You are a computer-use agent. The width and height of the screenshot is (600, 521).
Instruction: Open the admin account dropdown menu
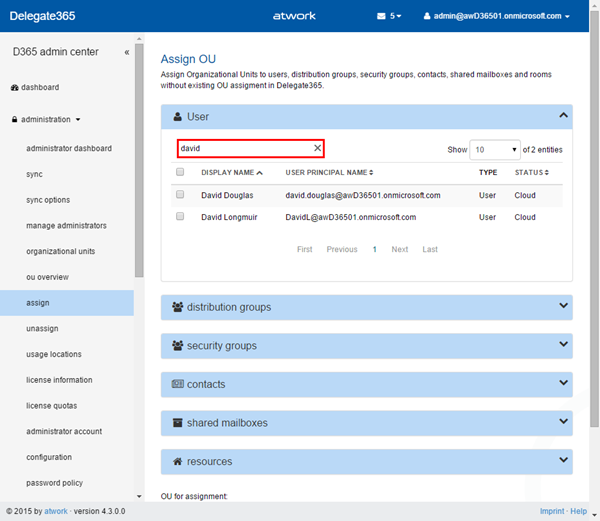click(x=497, y=17)
